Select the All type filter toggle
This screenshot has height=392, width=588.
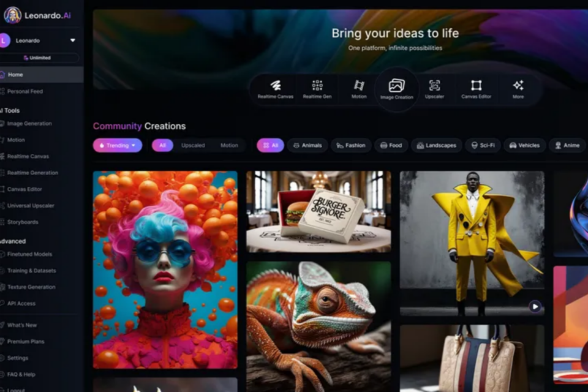tap(162, 145)
